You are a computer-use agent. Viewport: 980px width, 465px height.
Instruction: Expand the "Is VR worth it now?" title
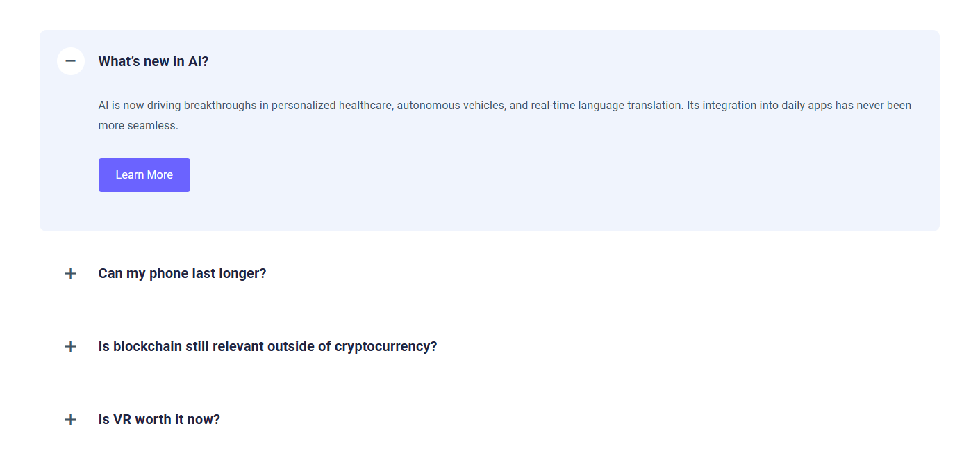[159, 419]
